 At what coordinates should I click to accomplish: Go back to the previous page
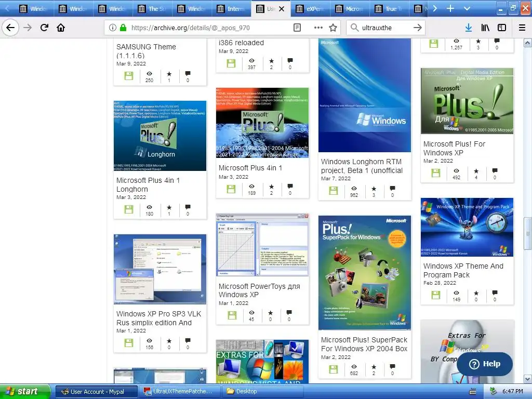(x=10, y=28)
